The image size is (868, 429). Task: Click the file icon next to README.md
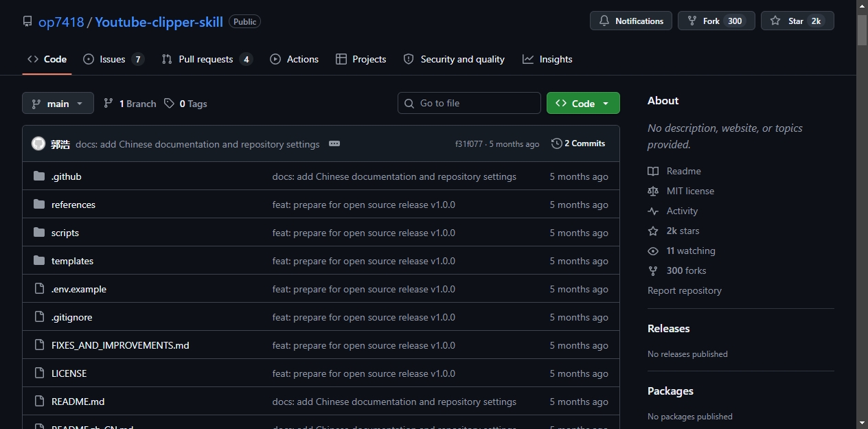(39, 402)
